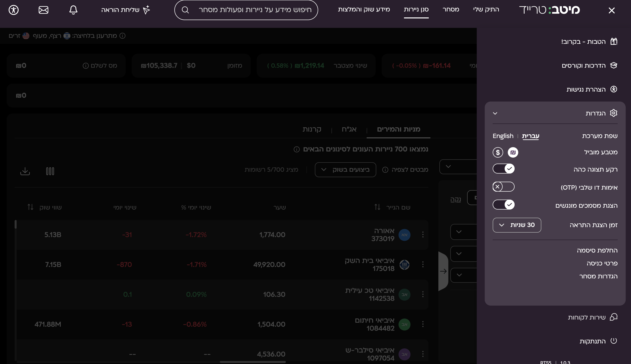Screen dimensions: 631x364
Task: Click the search magnifier icon
Action: (x=185, y=10)
